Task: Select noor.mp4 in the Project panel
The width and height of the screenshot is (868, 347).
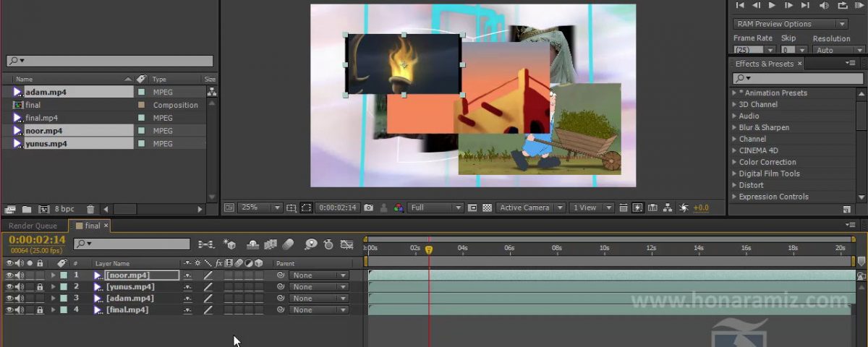Action: [43, 131]
